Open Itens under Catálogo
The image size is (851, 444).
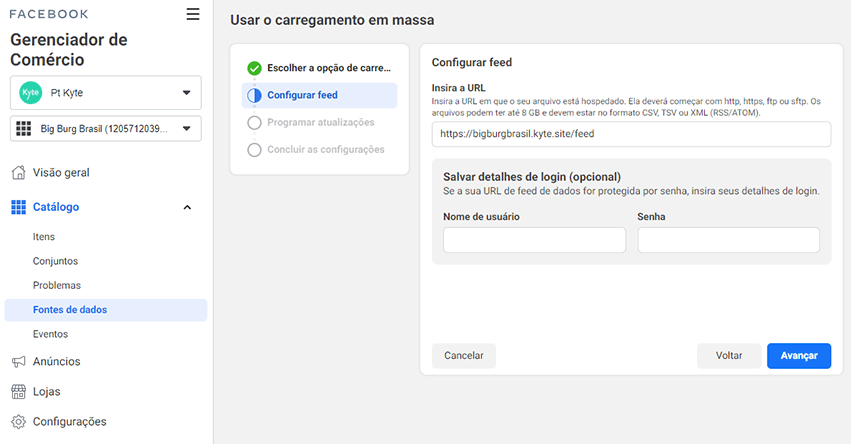click(43, 237)
